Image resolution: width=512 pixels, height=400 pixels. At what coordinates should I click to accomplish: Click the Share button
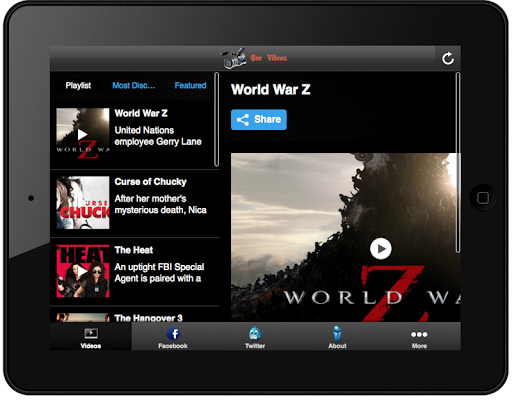259,119
